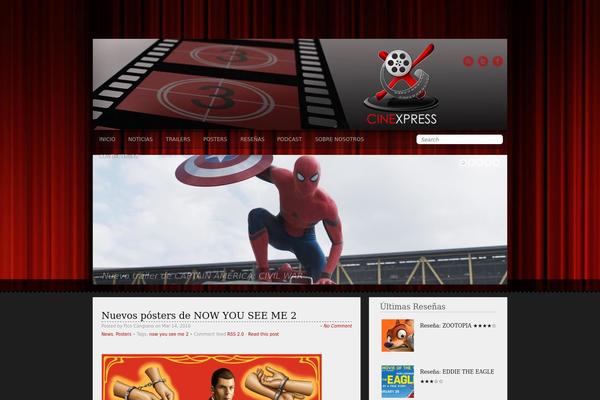Viewport: 600px width, 400px height.
Task: Click the last red social icon in header
Action: tap(497, 61)
